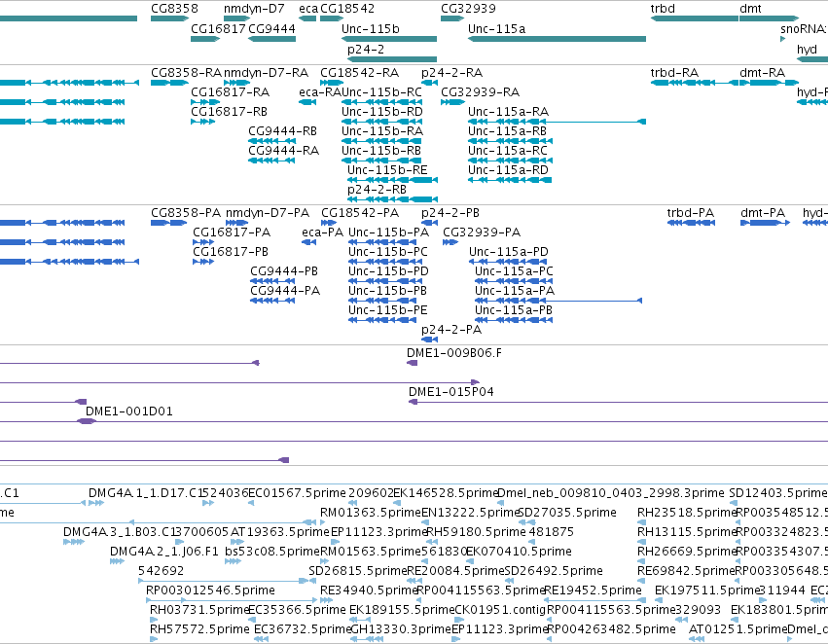
Task: Select protein CG9444-PA
Action: [272, 301]
